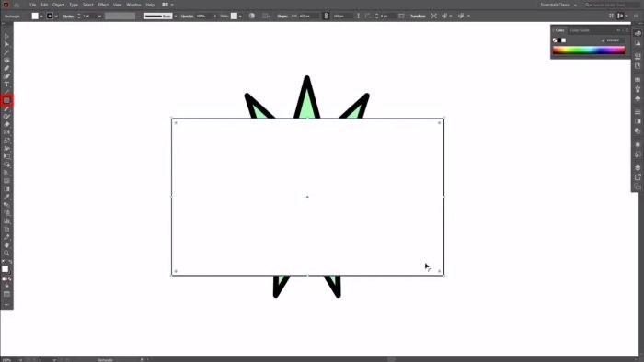The width and height of the screenshot is (644, 362).
Task: Pick a color from the spectrum bar
Action: pyautogui.click(x=589, y=50)
